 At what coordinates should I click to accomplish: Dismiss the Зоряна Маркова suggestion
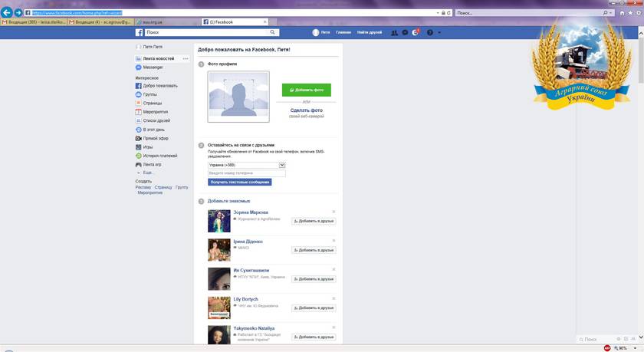tap(334, 212)
